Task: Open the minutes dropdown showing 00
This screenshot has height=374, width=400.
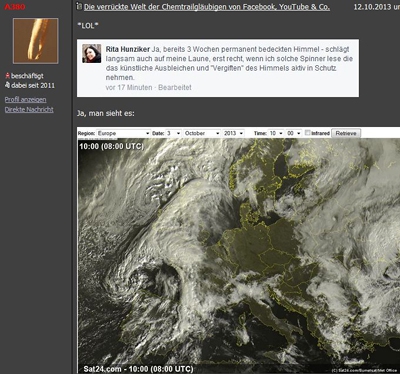Action: pyautogui.click(x=294, y=133)
